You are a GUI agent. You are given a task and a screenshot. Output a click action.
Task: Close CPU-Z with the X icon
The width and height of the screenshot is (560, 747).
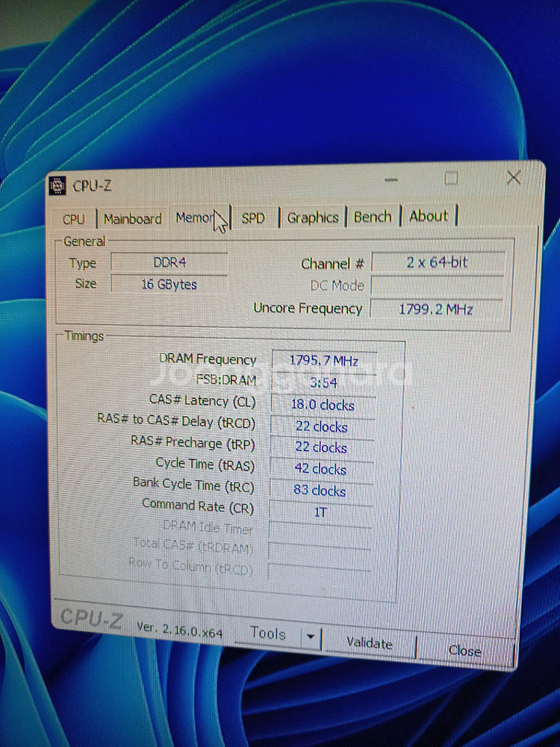coord(513,178)
